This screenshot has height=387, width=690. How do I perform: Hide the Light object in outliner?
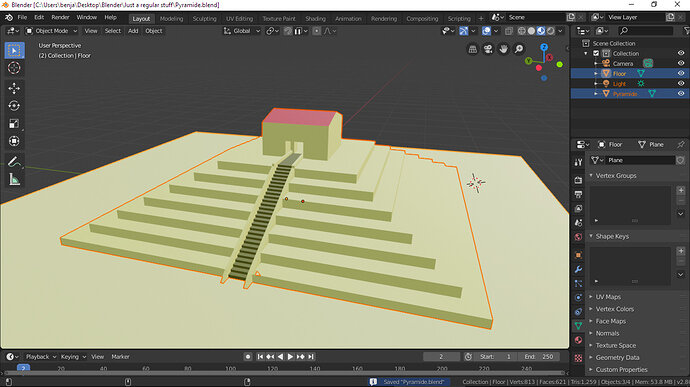point(681,84)
